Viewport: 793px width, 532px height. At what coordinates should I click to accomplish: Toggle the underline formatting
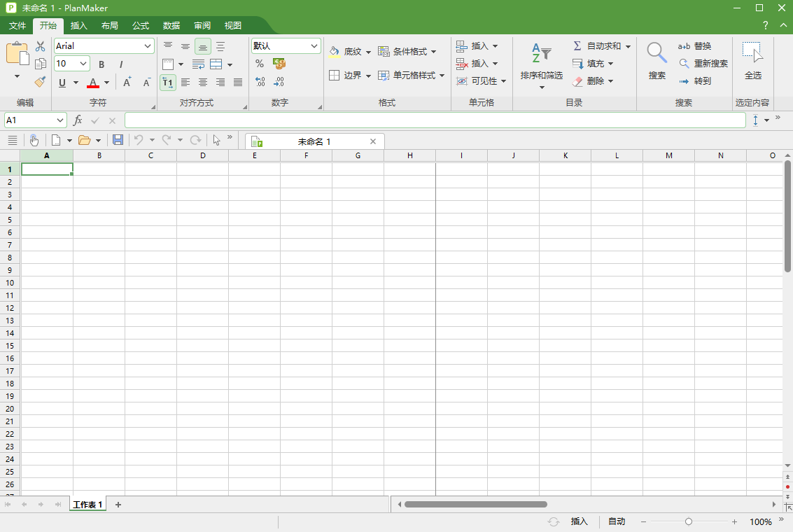[62, 82]
